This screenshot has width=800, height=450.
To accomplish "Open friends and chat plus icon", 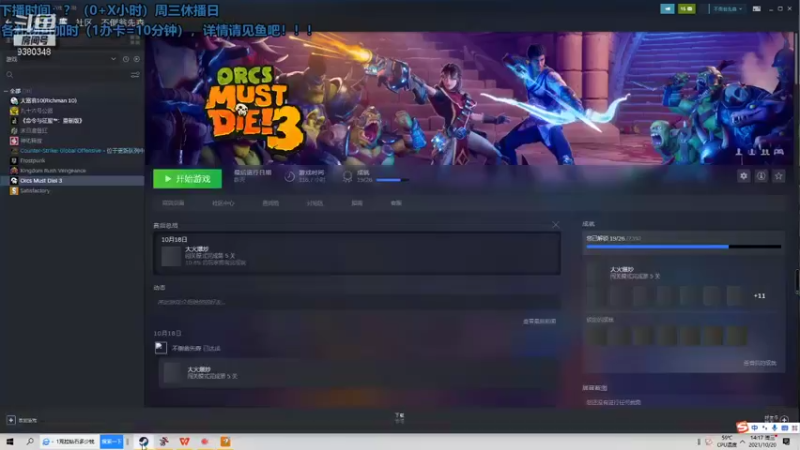I will point(785,419).
